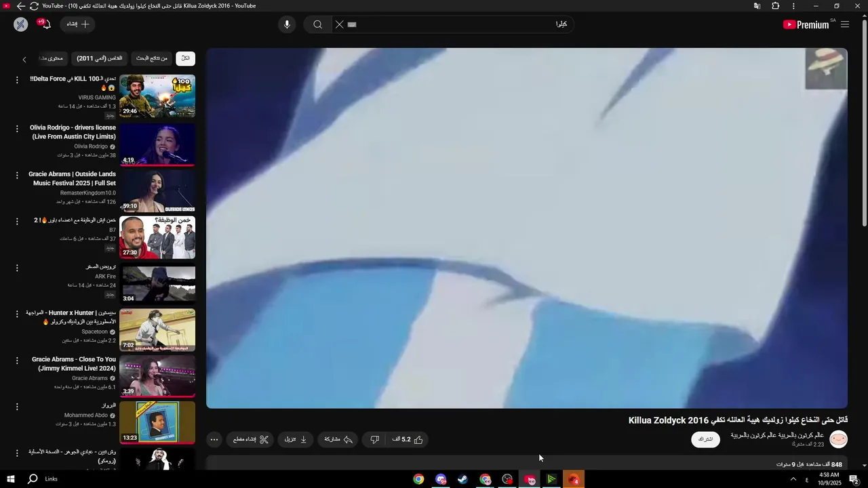Open Steam from the taskbar

point(462,479)
